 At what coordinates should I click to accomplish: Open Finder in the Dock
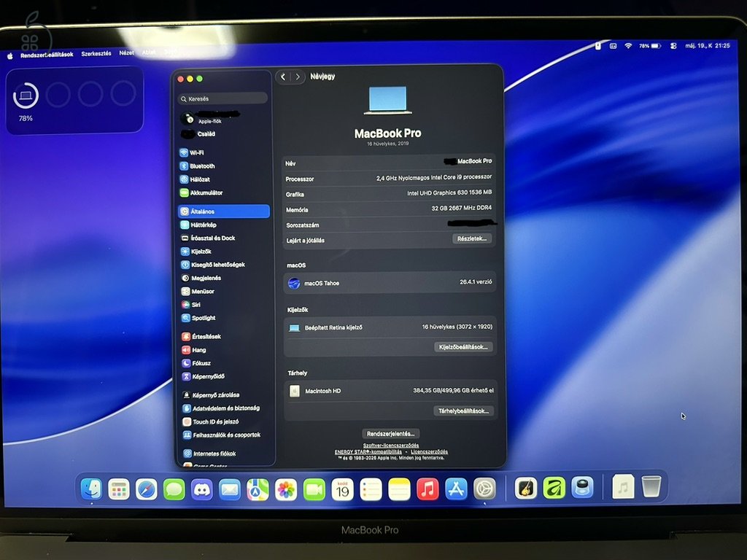pyautogui.click(x=91, y=489)
